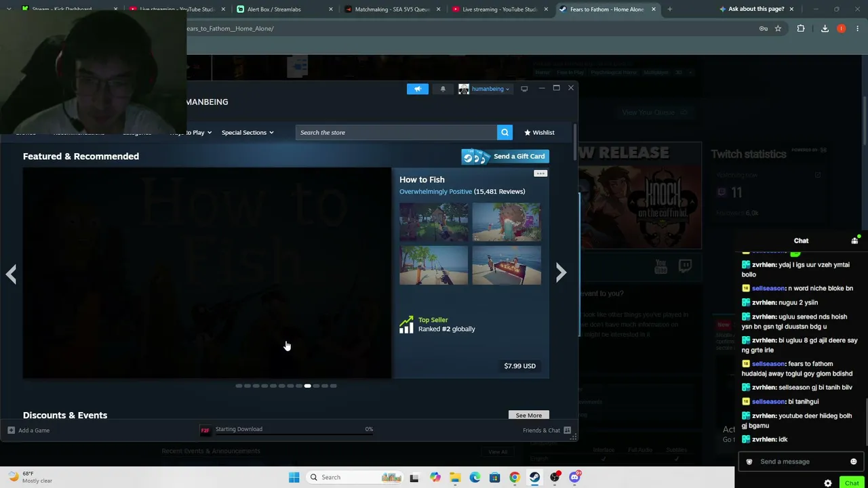The width and height of the screenshot is (868, 488).
Task: Show the first How to Fish screenshot thumbnail
Action: [x=434, y=222]
